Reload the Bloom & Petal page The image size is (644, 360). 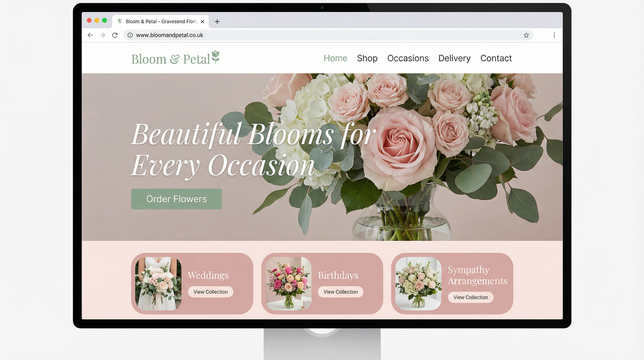tap(115, 35)
